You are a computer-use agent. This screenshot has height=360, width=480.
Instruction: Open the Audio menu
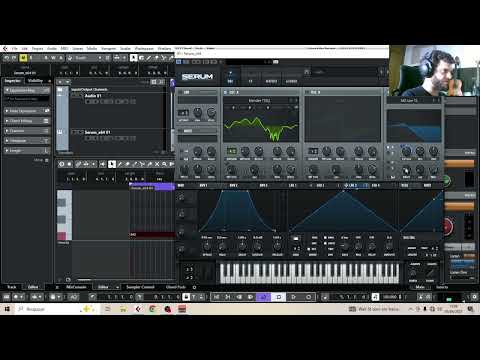52,49
